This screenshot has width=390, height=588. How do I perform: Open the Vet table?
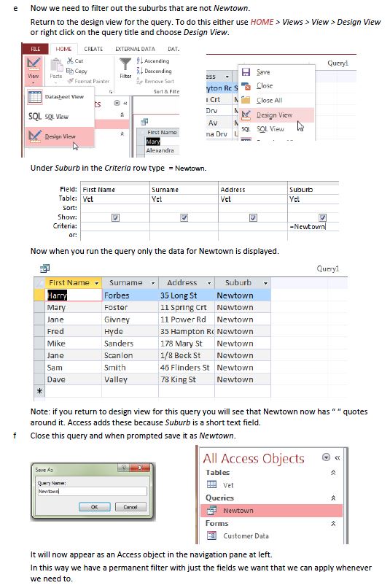point(272,485)
